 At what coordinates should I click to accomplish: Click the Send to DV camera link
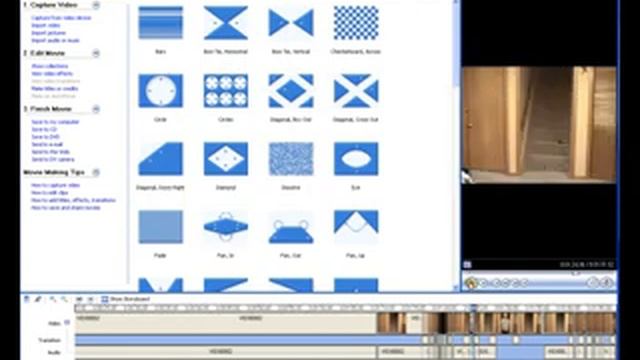53,160
